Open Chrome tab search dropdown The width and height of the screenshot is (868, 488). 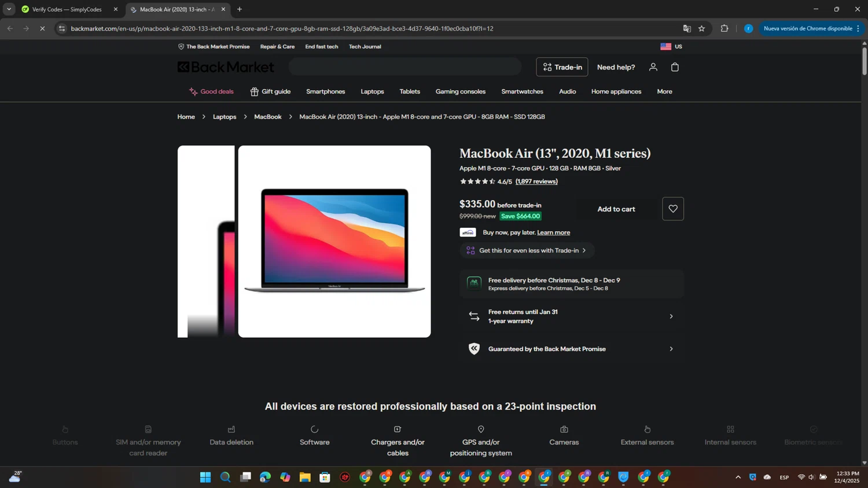9,9
